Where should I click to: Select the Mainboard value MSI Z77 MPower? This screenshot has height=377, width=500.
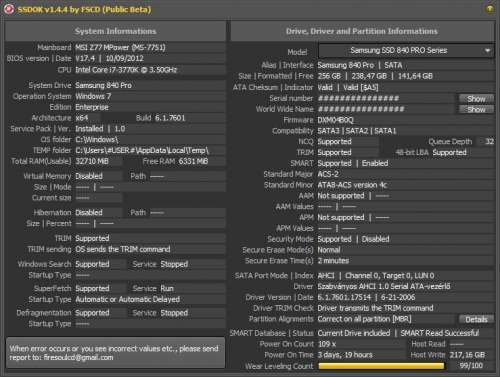pos(120,47)
